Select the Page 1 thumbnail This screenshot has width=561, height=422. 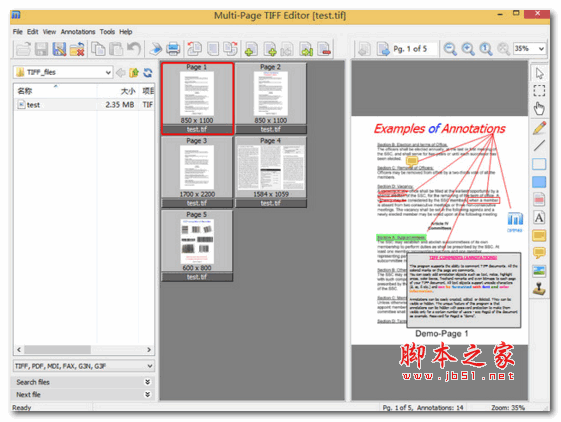coord(197,98)
